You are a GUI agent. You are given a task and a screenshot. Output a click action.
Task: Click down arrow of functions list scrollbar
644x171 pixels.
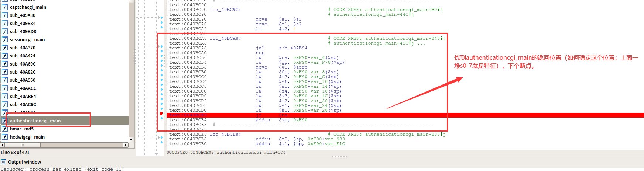pos(131,140)
